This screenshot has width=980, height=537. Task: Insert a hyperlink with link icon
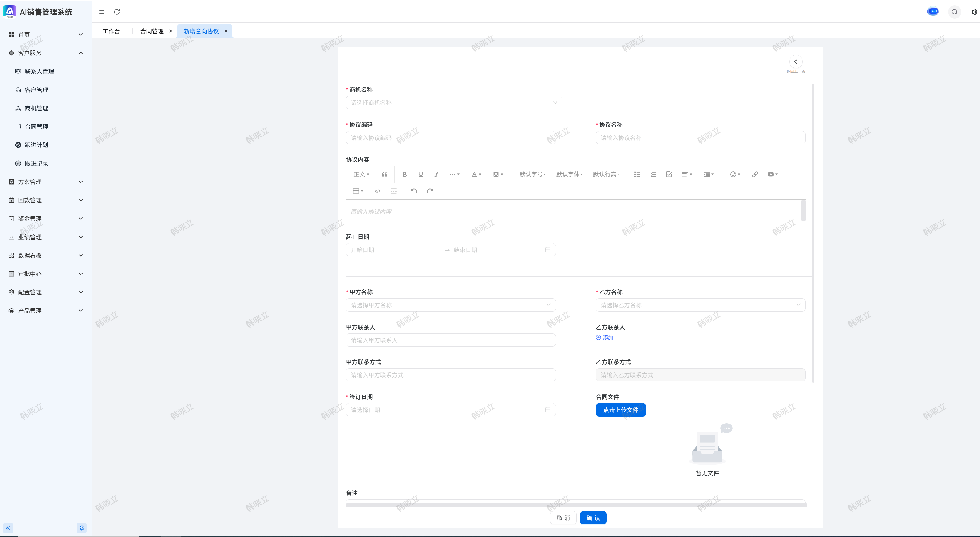[755, 174]
